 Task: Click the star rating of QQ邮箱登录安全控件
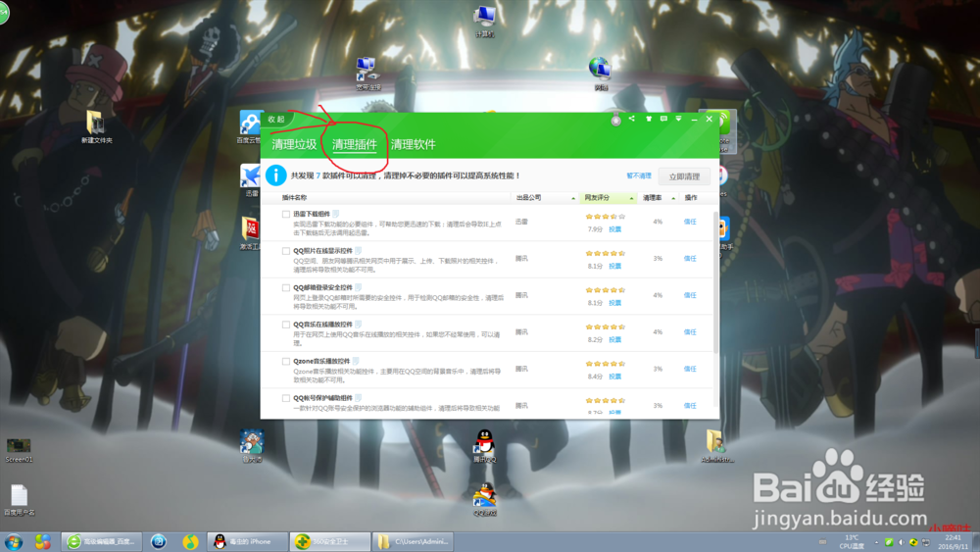(605, 290)
